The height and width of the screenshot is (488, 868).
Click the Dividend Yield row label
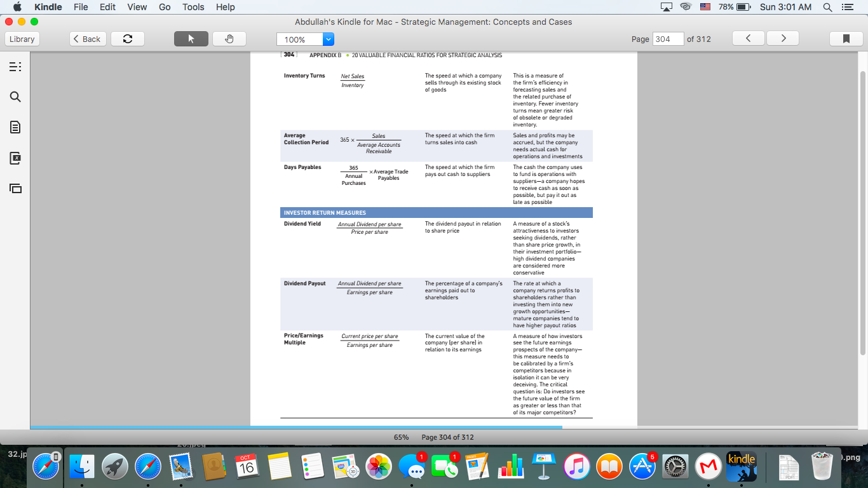click(x=302, y=224)
